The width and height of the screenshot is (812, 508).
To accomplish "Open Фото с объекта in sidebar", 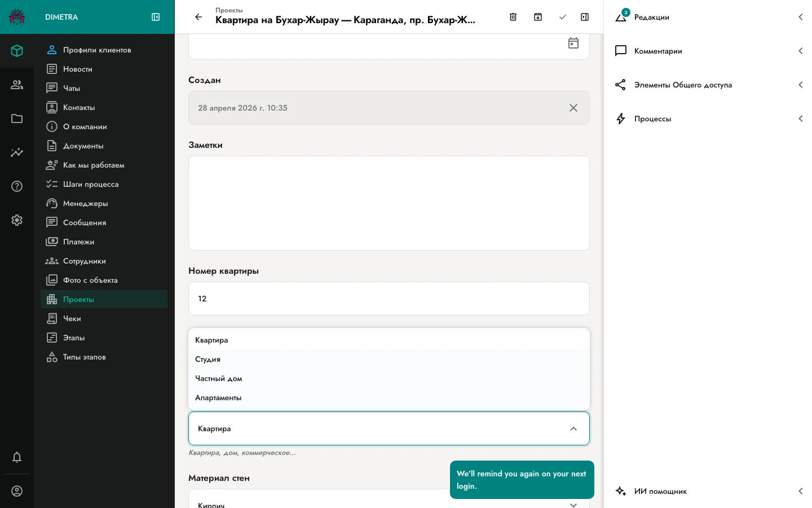I will [x=104, y=280].
